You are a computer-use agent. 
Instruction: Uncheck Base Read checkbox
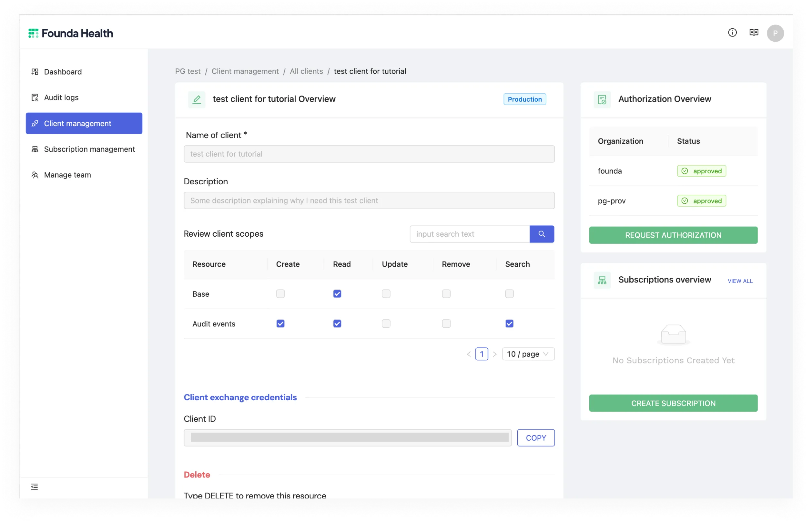(x=337, y=294)
